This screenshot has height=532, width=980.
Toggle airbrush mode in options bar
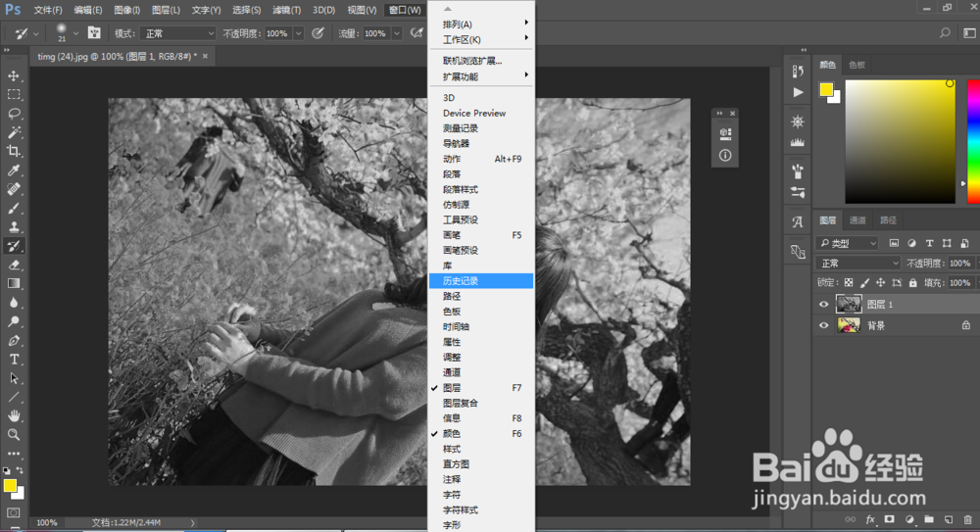click(x=416, y=33)
